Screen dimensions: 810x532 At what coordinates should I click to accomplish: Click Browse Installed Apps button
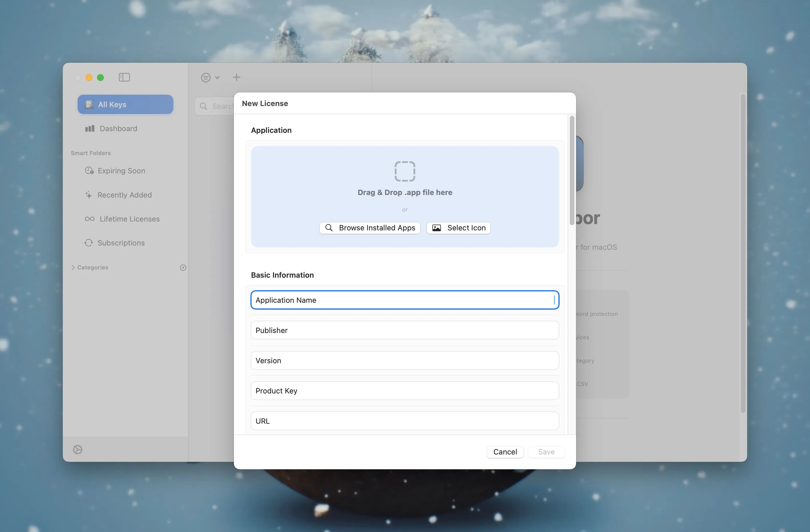pyautogui.click(x=370, y=228)
